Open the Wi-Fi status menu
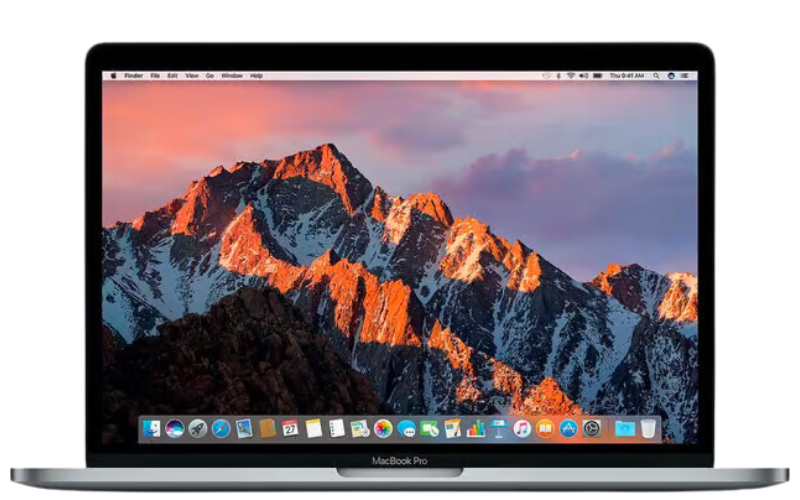Screen dimensions: 800x500 [x=570, y=76]
